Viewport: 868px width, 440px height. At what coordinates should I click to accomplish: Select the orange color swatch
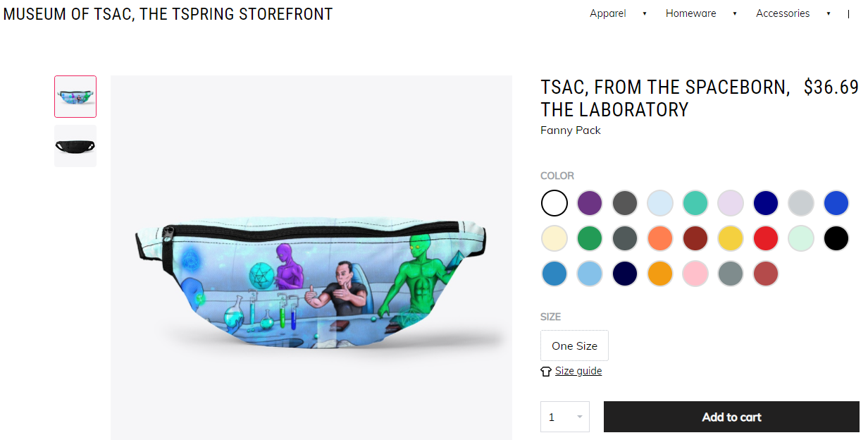tap(660, 274)
